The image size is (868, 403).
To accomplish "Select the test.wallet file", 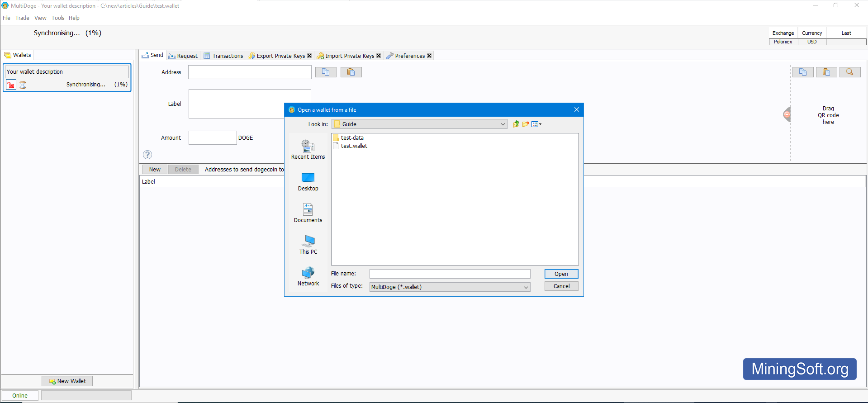I will click(x=350, y=146).
